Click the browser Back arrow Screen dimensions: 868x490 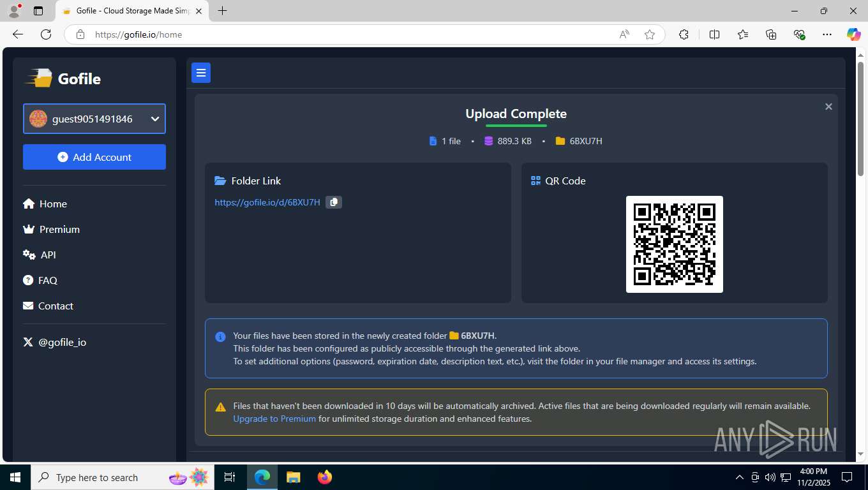click(x=18, y=34)
